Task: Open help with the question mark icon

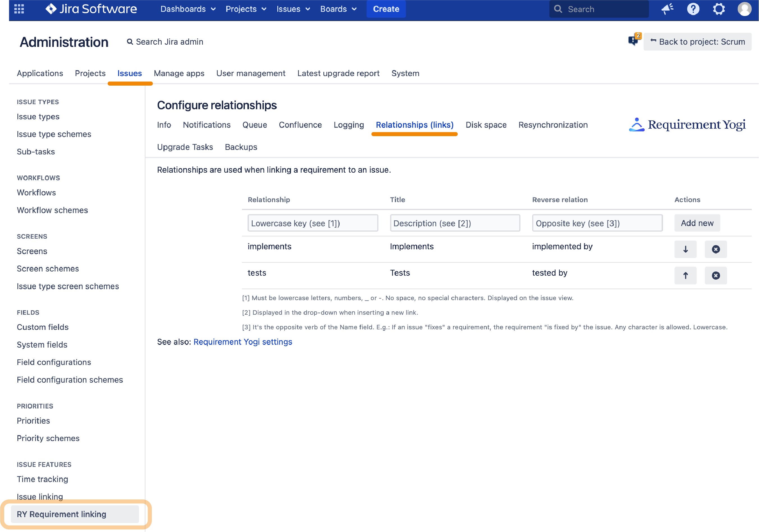Action: 693,9
